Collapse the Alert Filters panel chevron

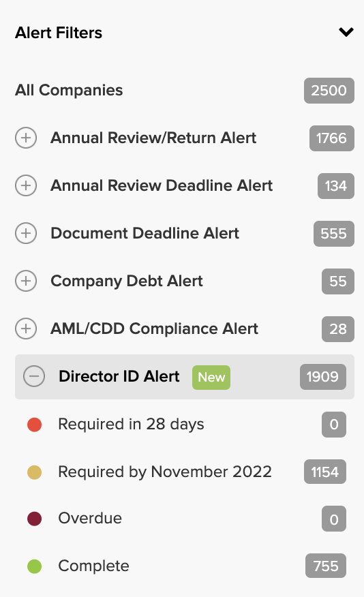(x=346, y=32)
